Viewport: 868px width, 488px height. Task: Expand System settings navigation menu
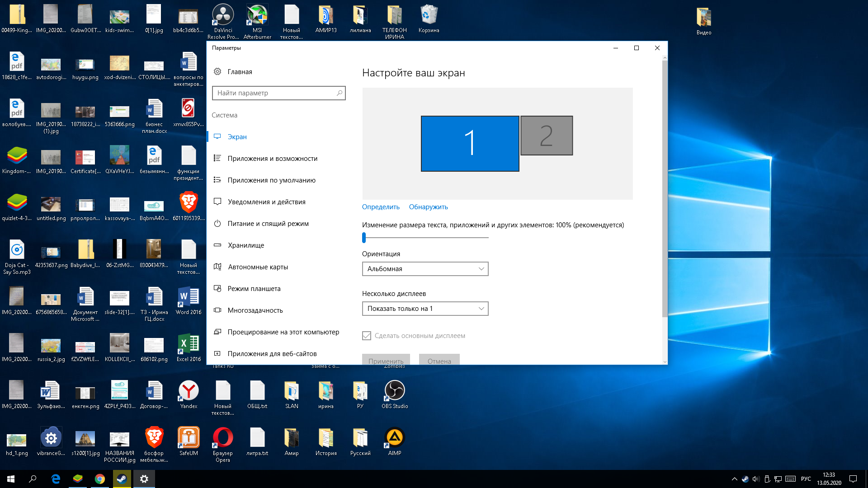click(224, 115)
